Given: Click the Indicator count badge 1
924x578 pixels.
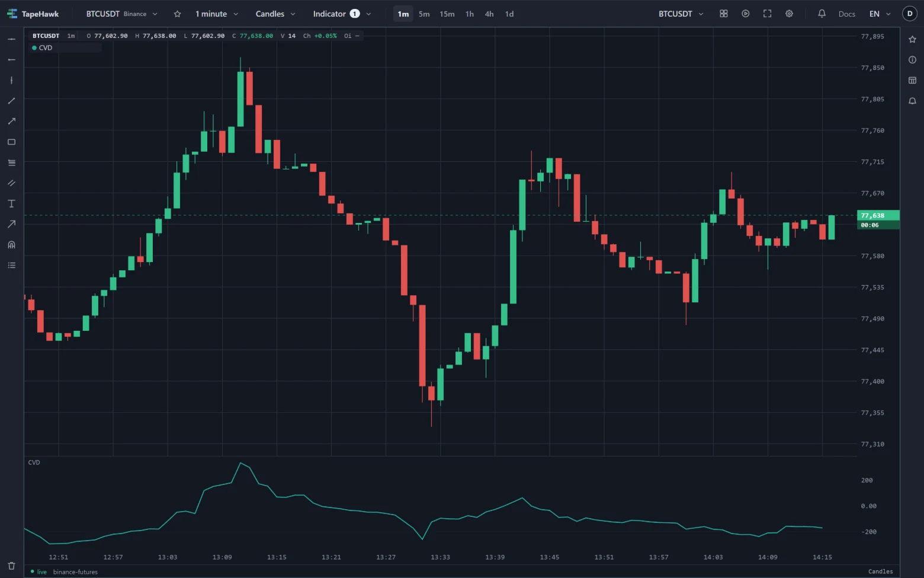Looking at the screenshot, I should pyautogui.click(x=355, y=14).
